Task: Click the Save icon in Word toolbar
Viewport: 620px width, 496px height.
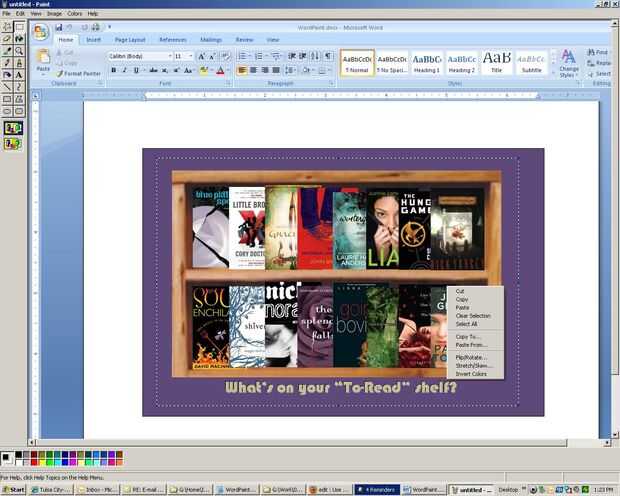Action: click(x=59, y=27)
